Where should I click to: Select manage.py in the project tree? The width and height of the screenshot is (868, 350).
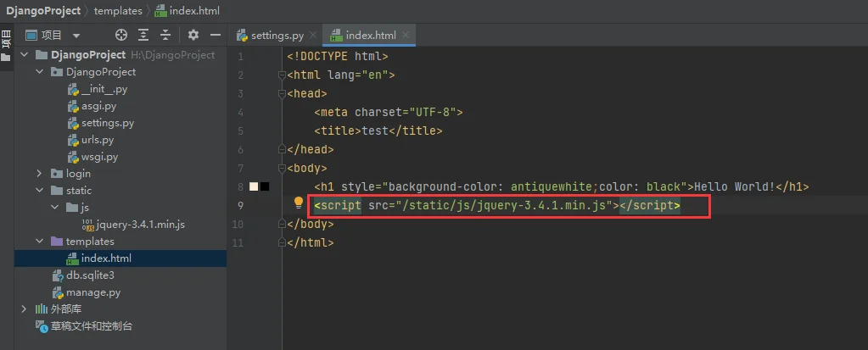93,292
